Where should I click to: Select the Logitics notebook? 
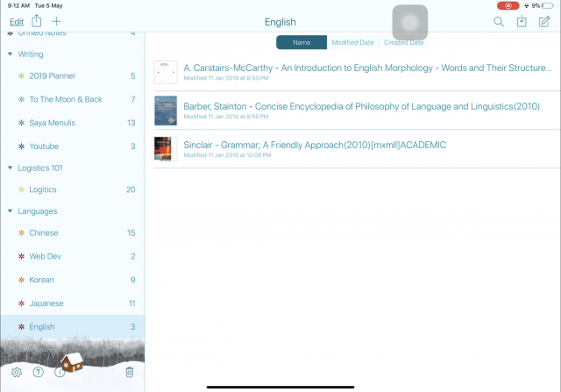click(73, 189)
